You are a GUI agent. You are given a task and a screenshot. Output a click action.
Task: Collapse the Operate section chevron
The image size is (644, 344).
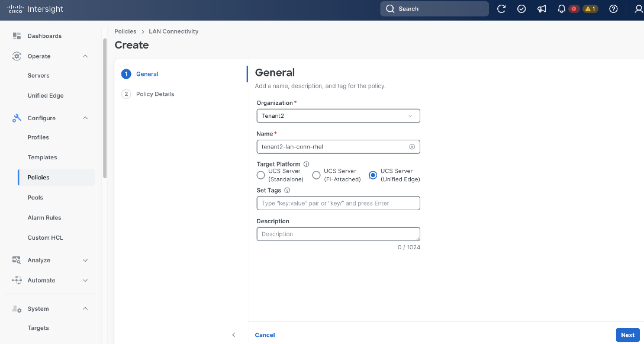point(85,56)
